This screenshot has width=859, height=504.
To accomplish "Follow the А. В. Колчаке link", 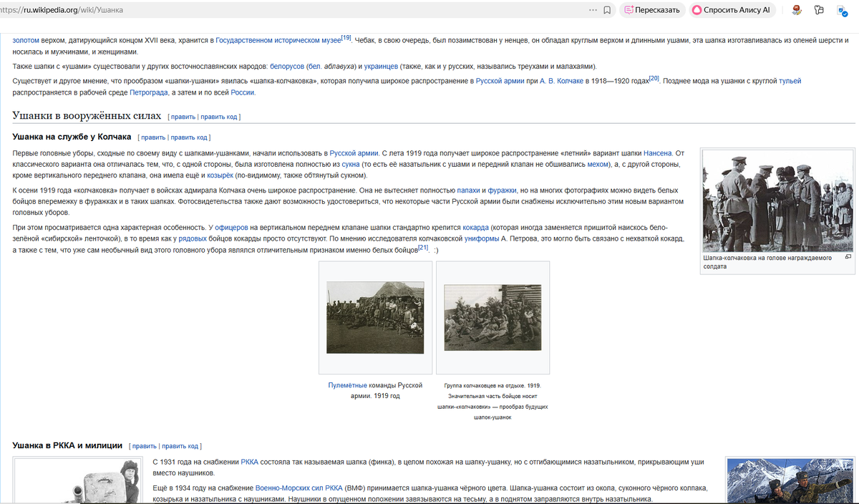I will pos(560,81).
